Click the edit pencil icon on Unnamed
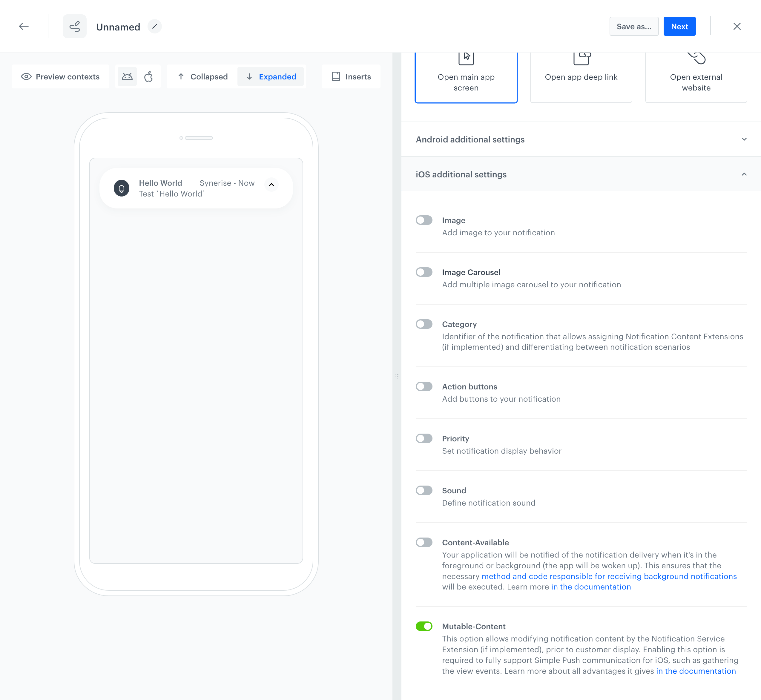761x700 pixels. pos(154,27)
